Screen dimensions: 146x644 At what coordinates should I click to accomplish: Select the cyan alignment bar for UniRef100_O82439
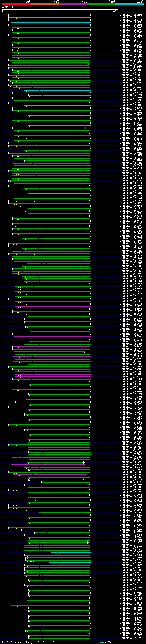(x=51, y=22)
